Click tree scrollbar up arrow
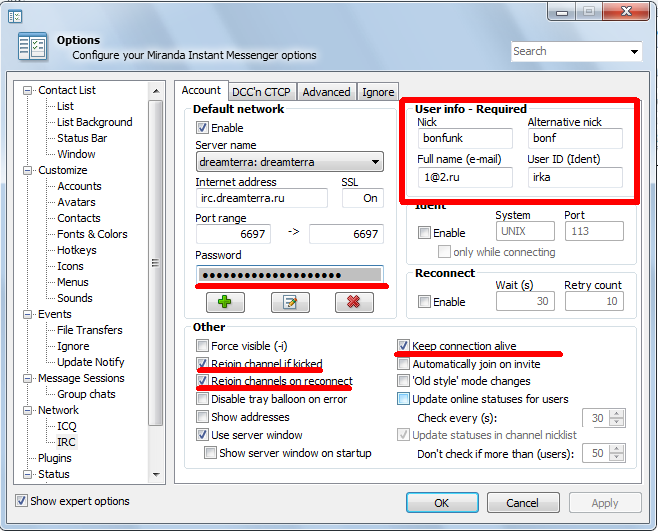 coord(156,91)
